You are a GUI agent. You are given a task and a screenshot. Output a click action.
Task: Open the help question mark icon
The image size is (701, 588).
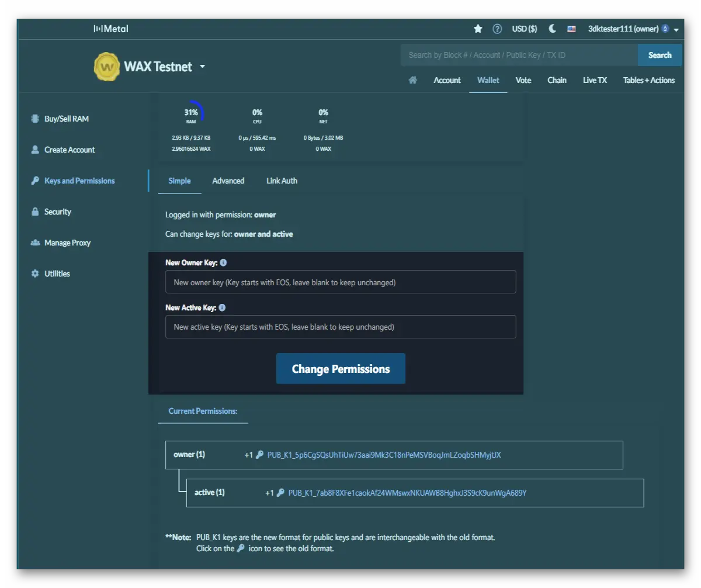[497, 29]
